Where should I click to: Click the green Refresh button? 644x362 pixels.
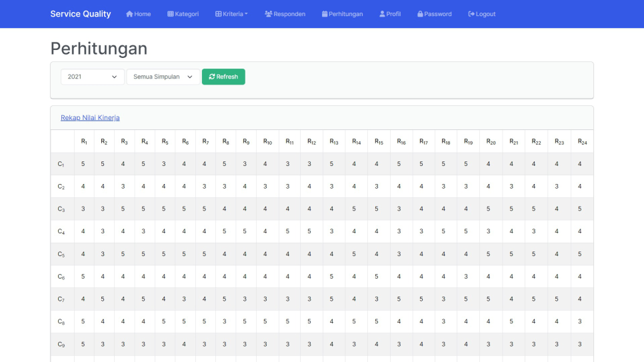coord(223,77)
